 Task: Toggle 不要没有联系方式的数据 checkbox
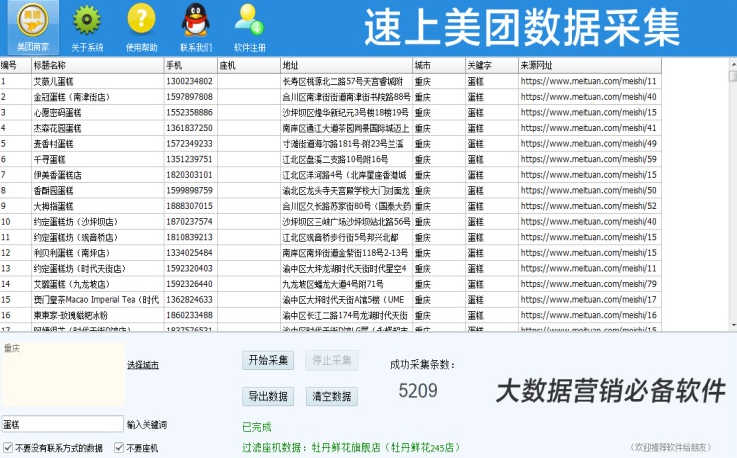tap(7, 448)
